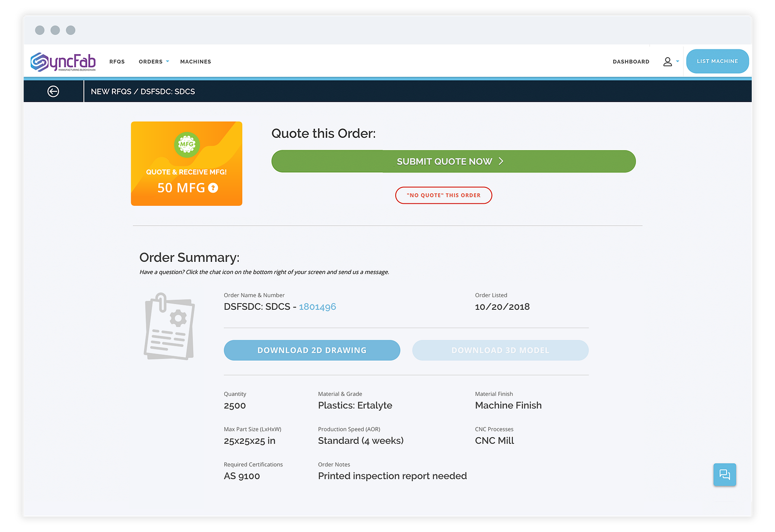The width and height of the screenshot is (775, 532).
Task: Download the 2D drawing
Action: [x=312, y=350]
